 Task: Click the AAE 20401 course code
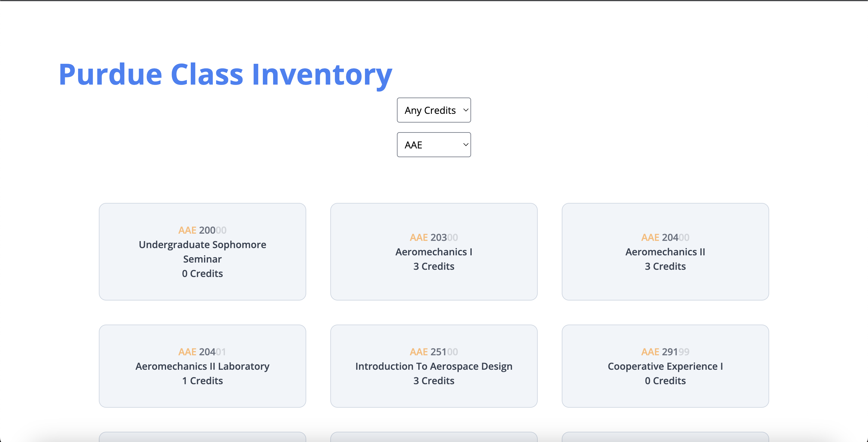point(202,352)
